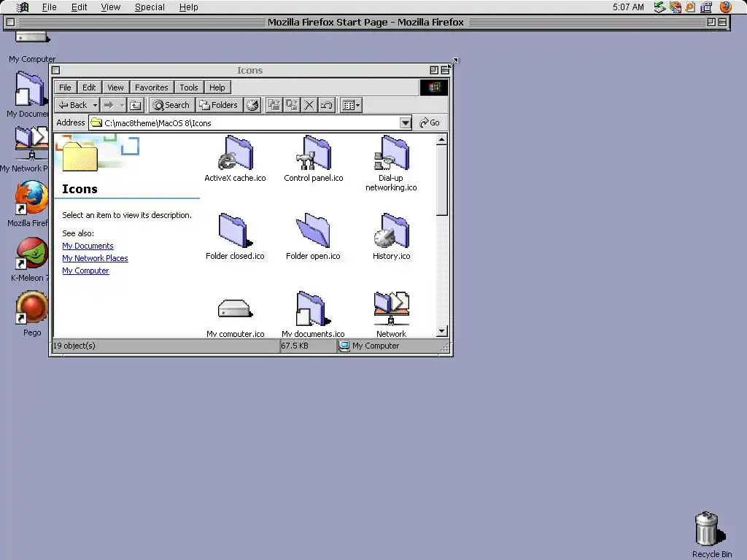Click the Icons window zoom box
Screen dimensions: 747x560
tap(434, 71)
